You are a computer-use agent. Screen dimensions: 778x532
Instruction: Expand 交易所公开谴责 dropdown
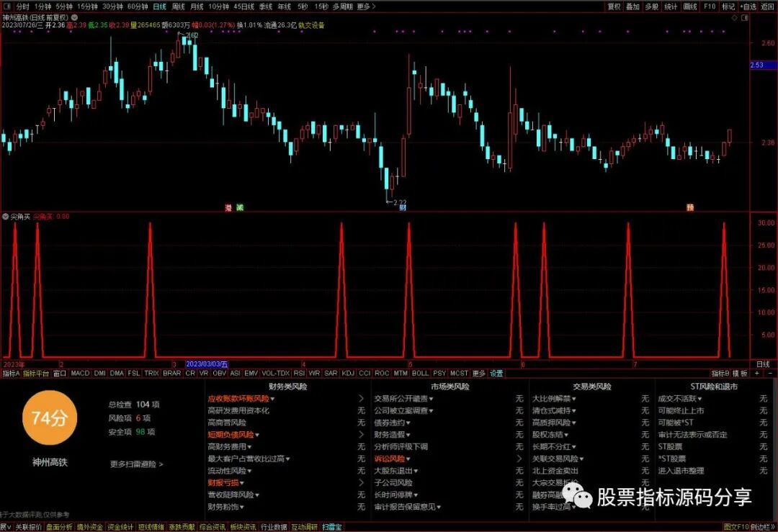431,399
